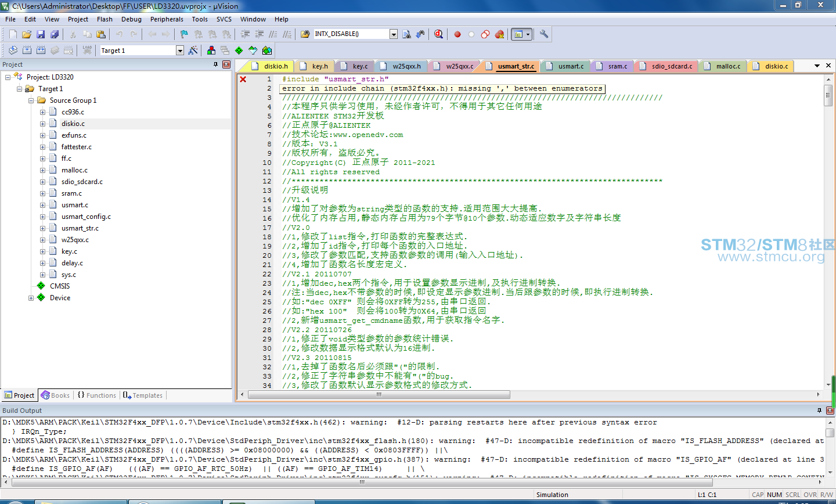Click the error marker on line 1

(243, 79)
